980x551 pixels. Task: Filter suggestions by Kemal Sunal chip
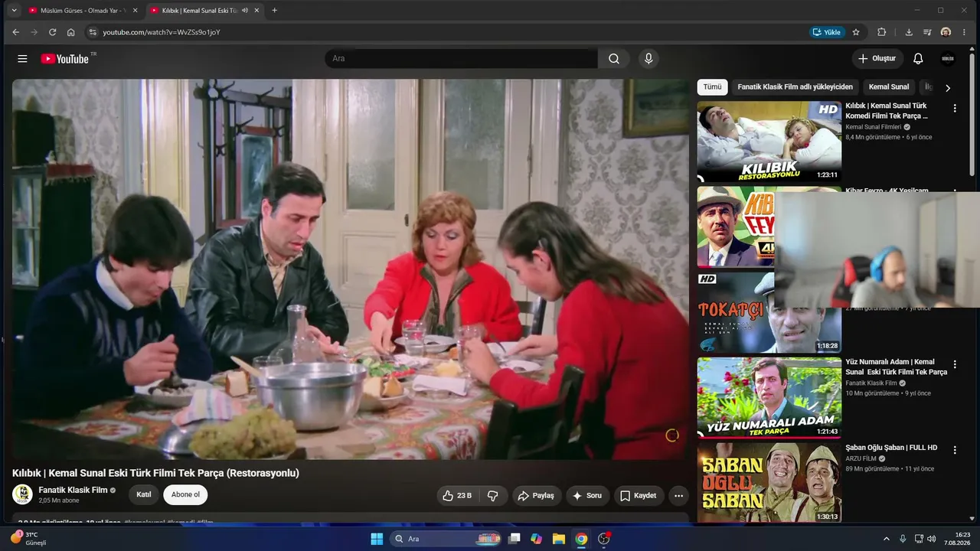click(889, 87)
